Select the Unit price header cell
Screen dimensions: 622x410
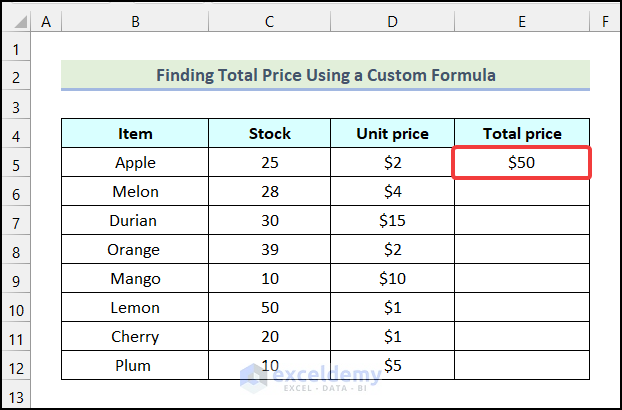(392, 134)
